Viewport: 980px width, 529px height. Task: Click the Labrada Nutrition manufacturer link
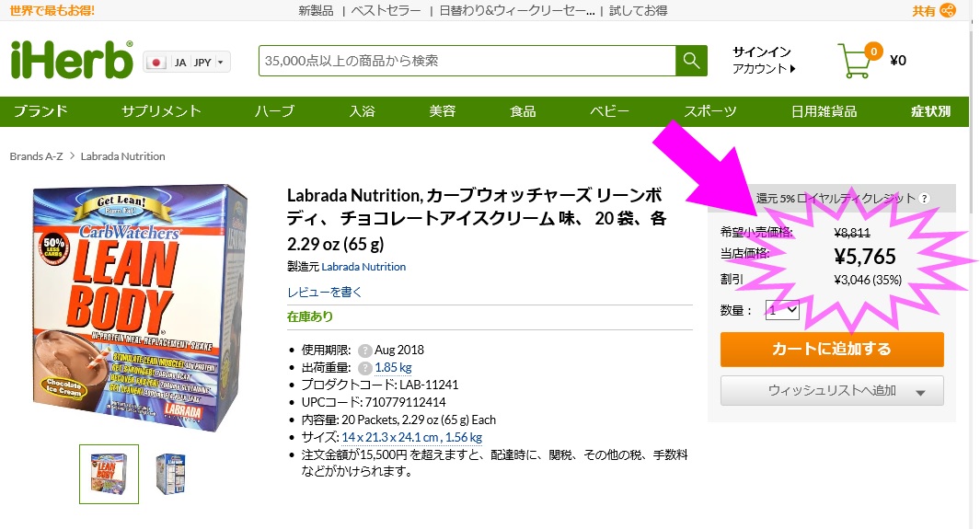pyautogui.click(x=363, y=267)
